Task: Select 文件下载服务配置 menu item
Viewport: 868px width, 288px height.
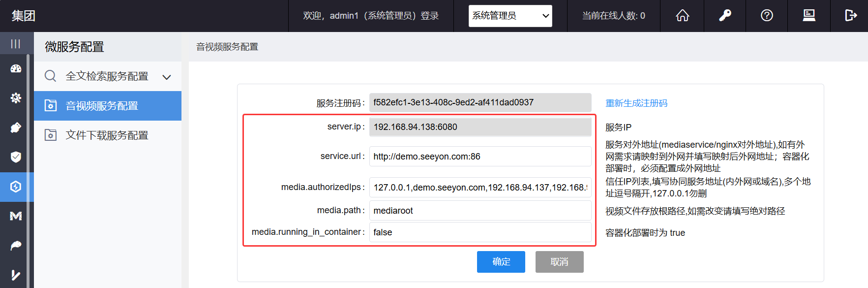Action: coord(108,135)
